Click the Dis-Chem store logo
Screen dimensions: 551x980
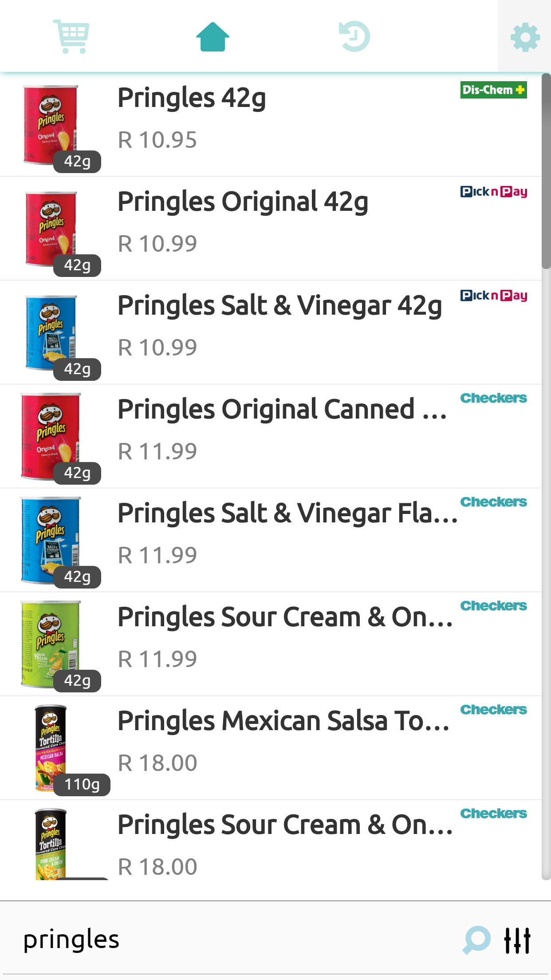click(493, 90)
